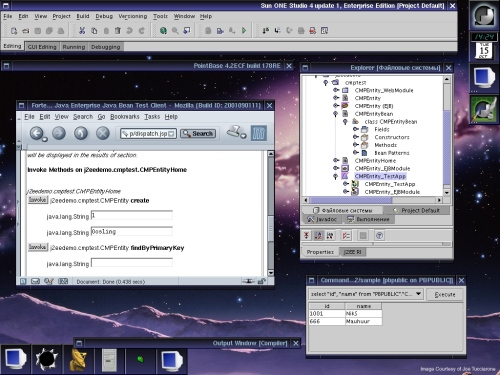Click Invoke button for findByPrimaryKey

(37, 247)
